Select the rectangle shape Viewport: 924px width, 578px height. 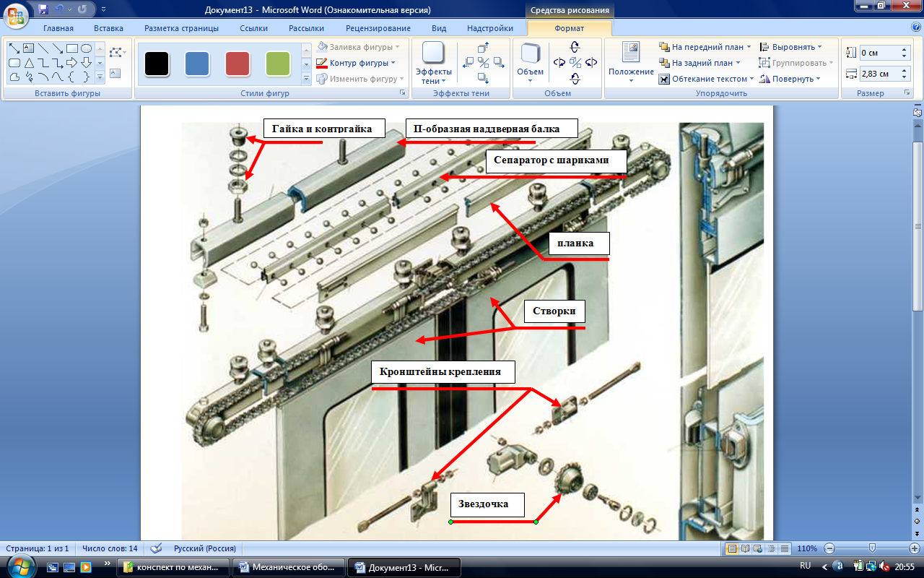click(72, 48)
